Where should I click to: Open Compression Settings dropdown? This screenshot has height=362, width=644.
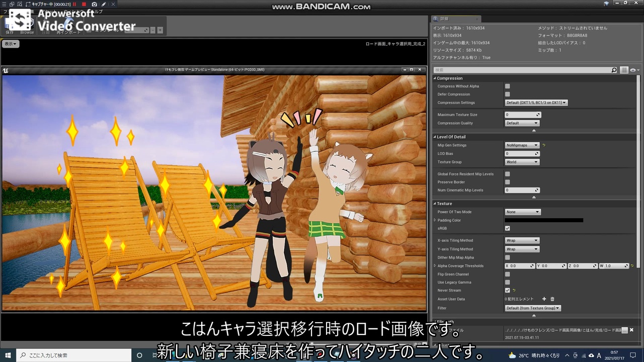pyautogui.click(x=536, y=103)
